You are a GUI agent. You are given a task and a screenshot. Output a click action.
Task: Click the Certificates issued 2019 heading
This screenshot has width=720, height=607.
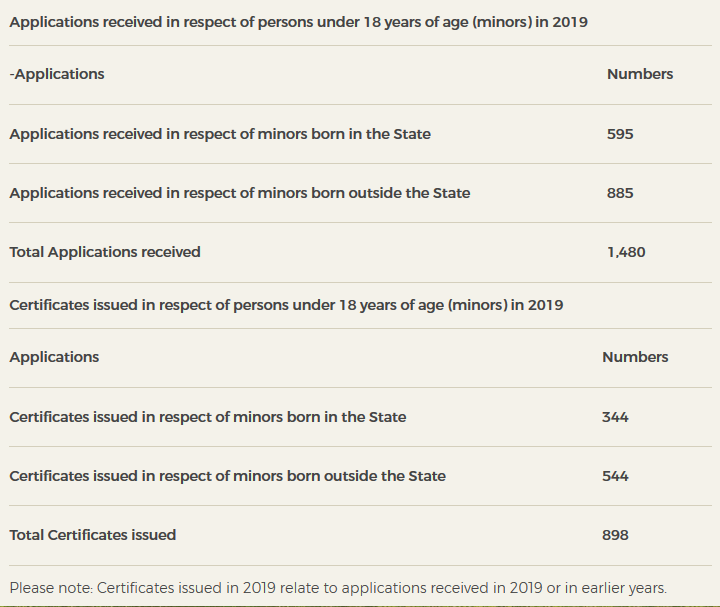pyautogui.click(x=286, y=305)
